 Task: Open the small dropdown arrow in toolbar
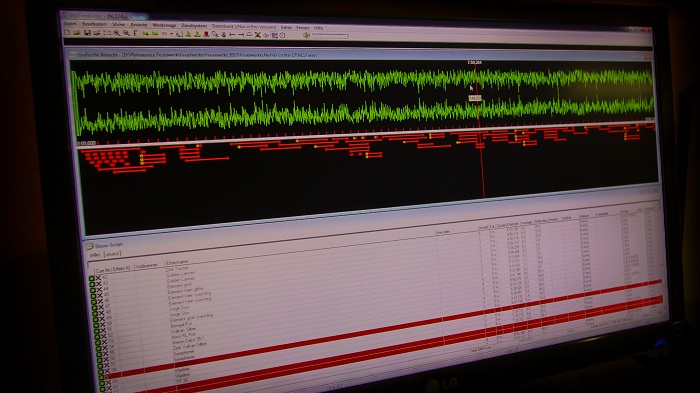(171, 34)
